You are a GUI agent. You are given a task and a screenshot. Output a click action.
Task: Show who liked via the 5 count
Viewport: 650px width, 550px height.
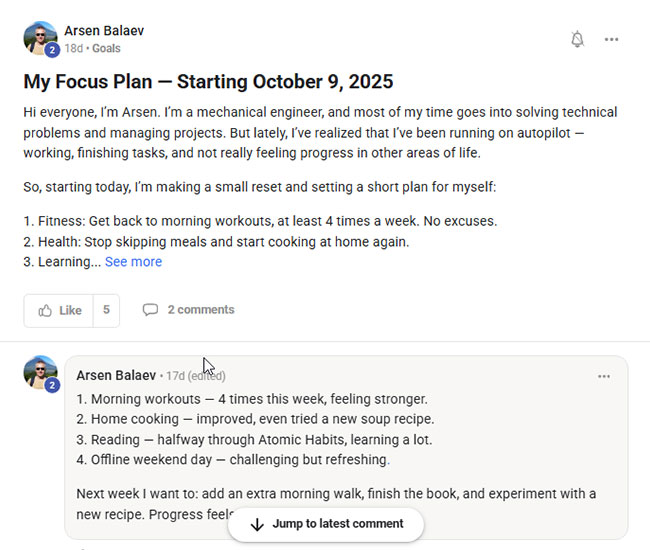tap(106, 310)
